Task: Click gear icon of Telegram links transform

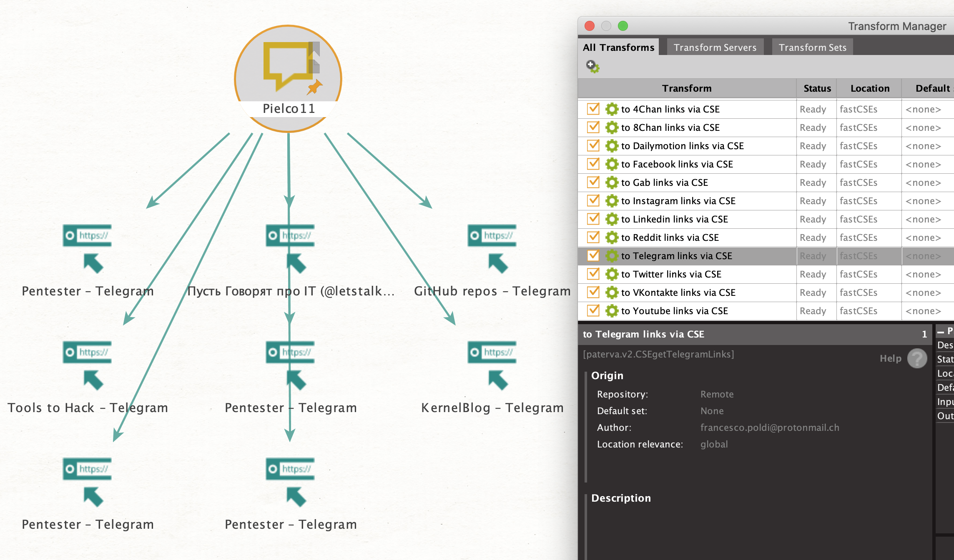Action: [612, 256]
